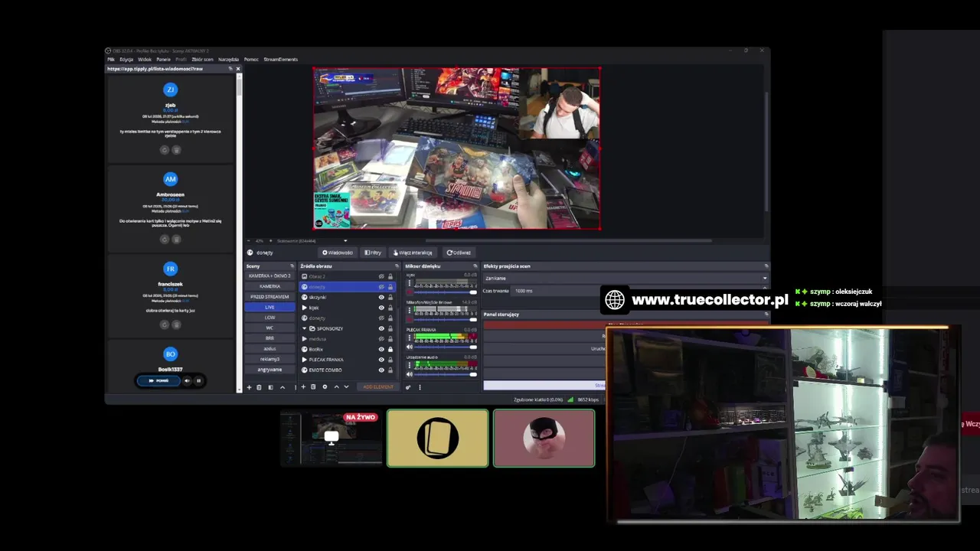Refresh zjeb's donation message
Screen dimensions: 980x551
coord(164,150)
